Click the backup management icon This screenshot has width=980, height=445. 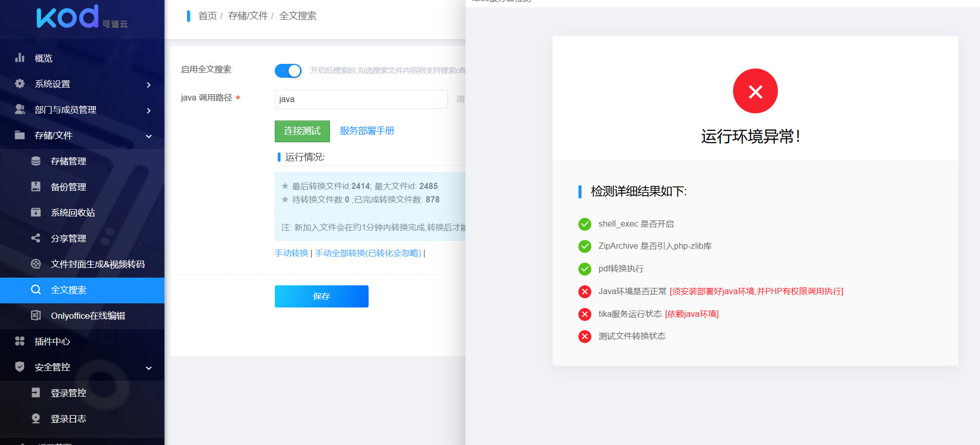point(36,186)
